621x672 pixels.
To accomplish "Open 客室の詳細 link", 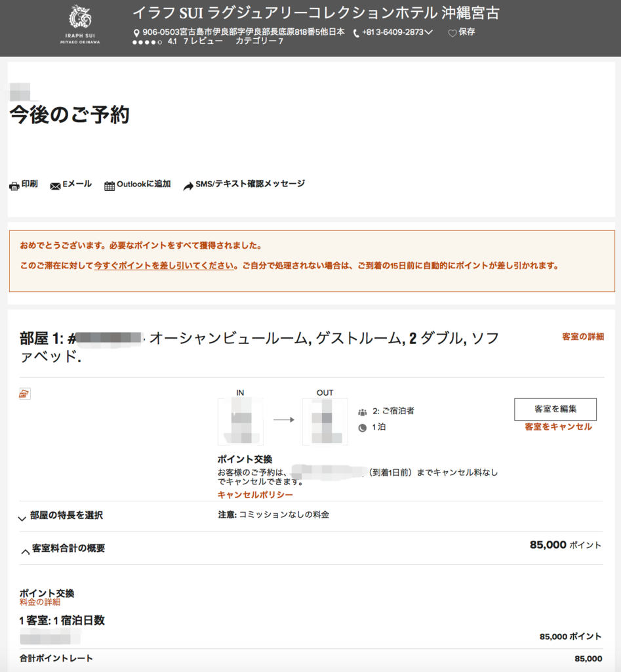I will click(583, 337).
